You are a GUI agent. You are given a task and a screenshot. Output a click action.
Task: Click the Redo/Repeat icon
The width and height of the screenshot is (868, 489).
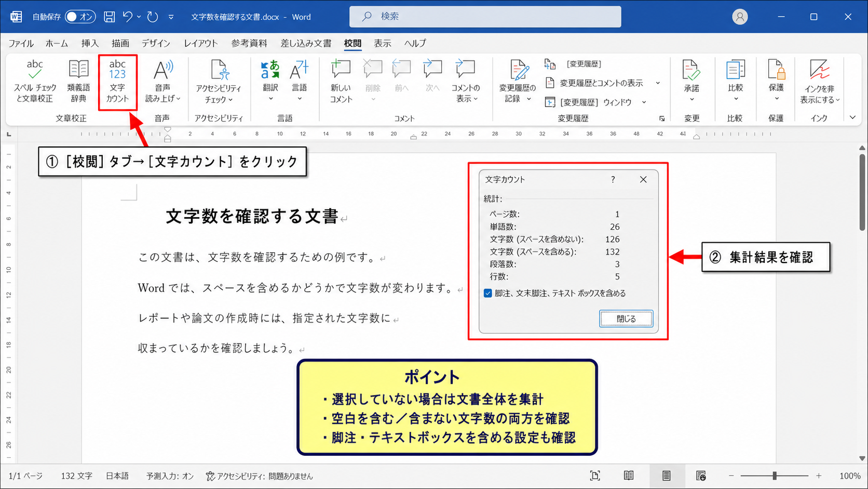[x=153, y=17]
